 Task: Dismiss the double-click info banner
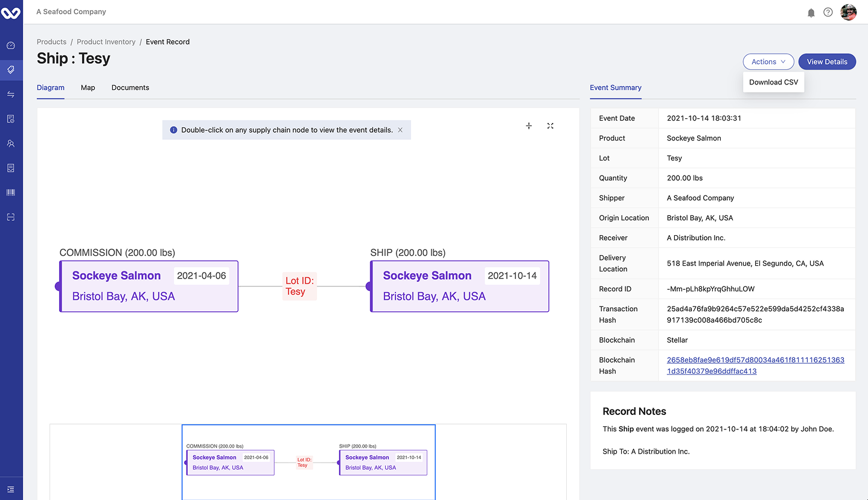[x=400, y=130]
